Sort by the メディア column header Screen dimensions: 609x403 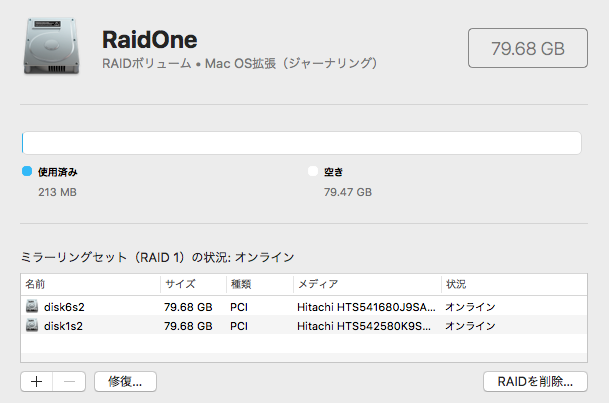(367, 284)
